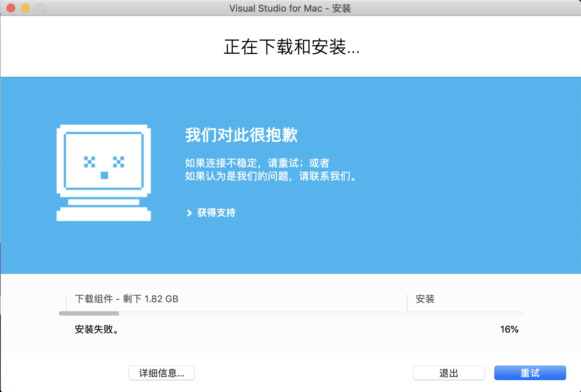Minimize the installer with yellow button
The image size is (581, 392).
click(25, 8)
